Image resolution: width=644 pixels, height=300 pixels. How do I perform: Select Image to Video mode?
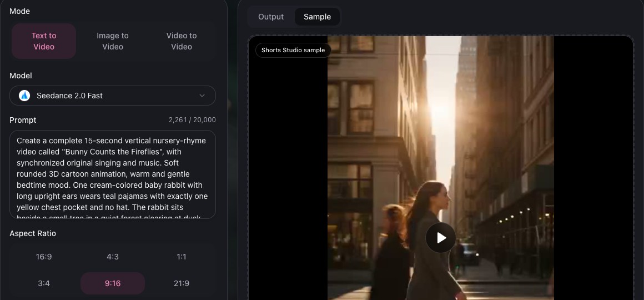click(x=113, y=41)
